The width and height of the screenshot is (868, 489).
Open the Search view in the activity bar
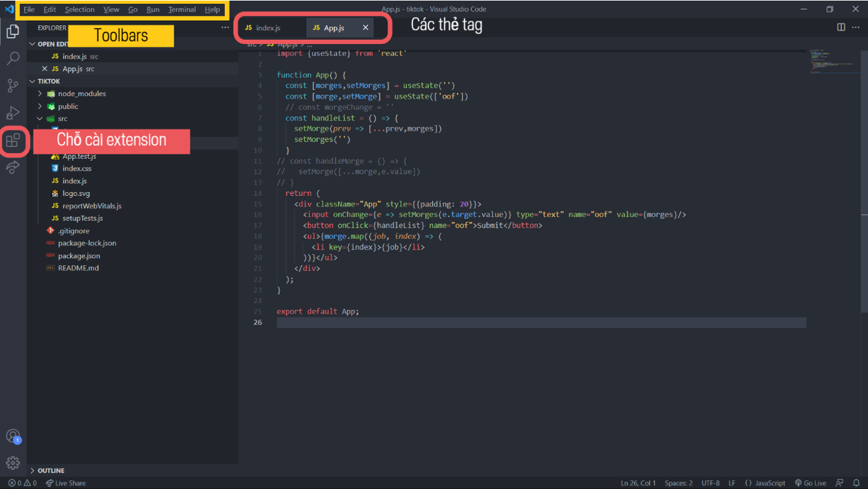coord(13,59)
